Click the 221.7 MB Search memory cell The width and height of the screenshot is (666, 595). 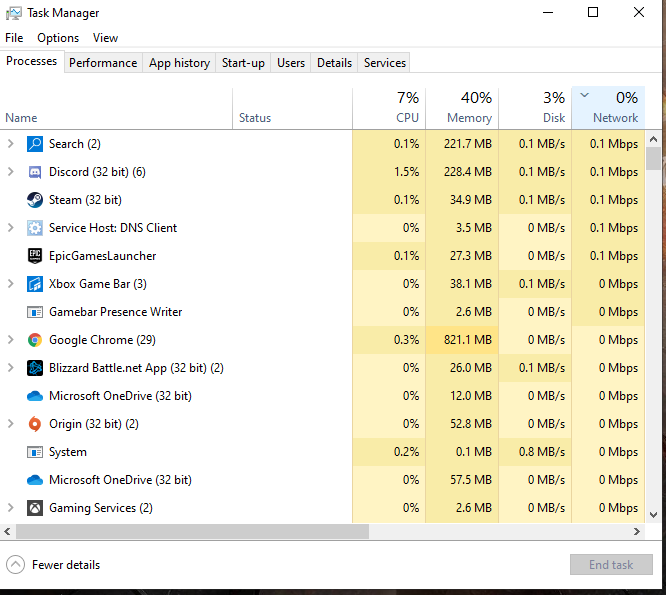[462, 144]
